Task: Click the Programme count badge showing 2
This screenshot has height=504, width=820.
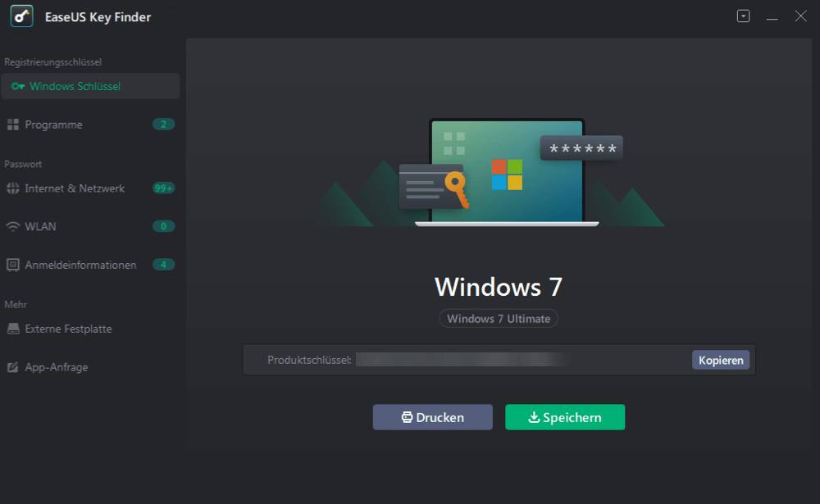Action: 164,125
